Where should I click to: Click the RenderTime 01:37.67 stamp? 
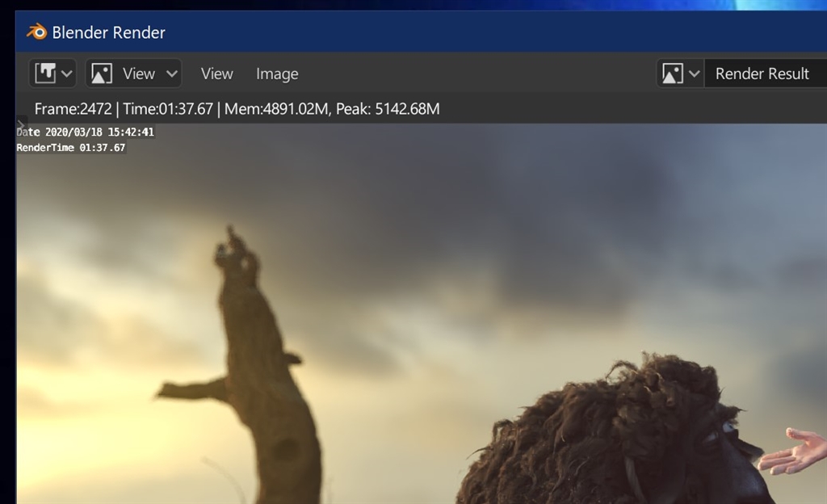[x=71, y=148]
